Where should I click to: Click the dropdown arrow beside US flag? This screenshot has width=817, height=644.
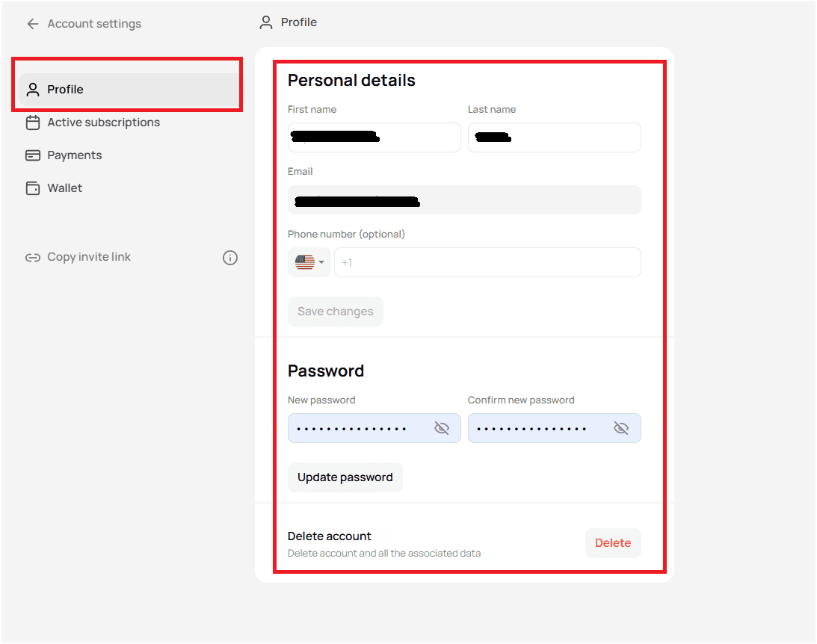click(321, 262)
